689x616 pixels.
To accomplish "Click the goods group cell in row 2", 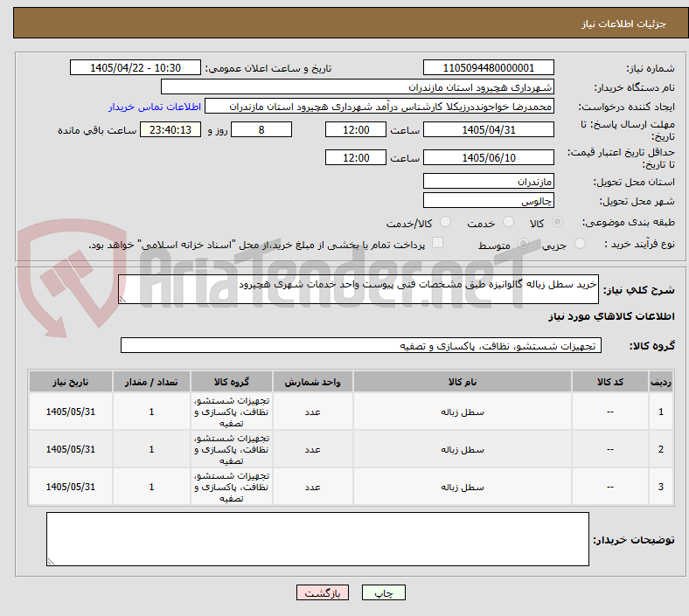I will 232,449.
